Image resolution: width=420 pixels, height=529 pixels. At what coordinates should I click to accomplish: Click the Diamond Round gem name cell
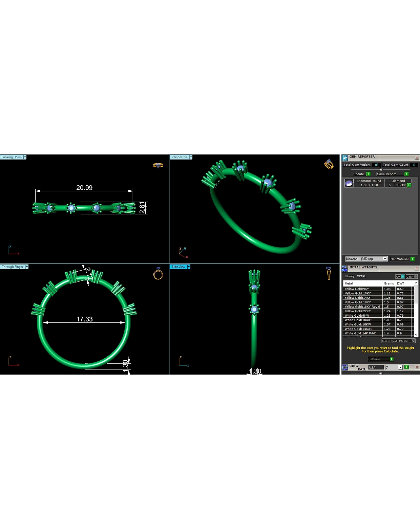(x=369, y=181)
